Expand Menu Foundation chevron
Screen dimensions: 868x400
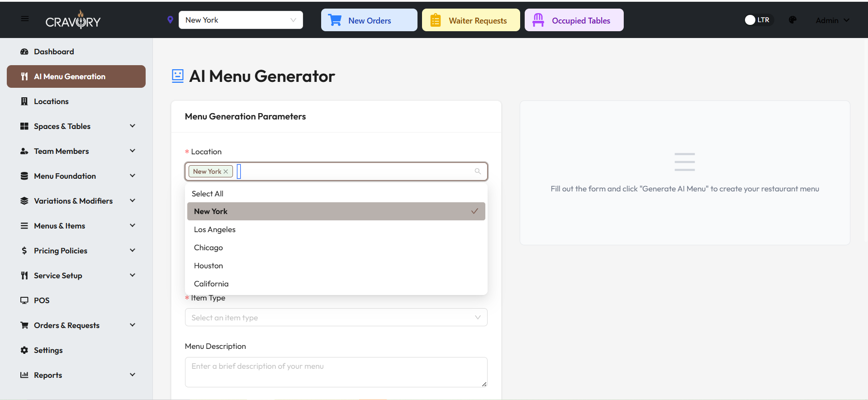coord(133,176)
